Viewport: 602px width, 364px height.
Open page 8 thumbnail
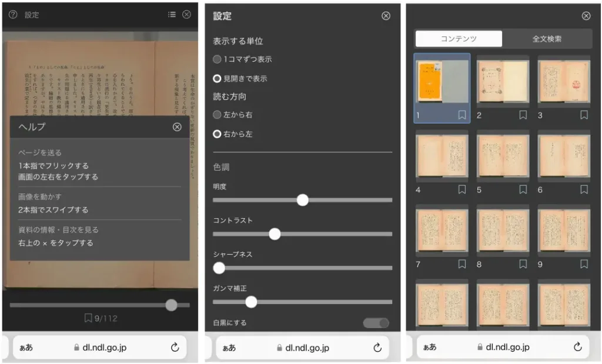click(x=503, y=230)
